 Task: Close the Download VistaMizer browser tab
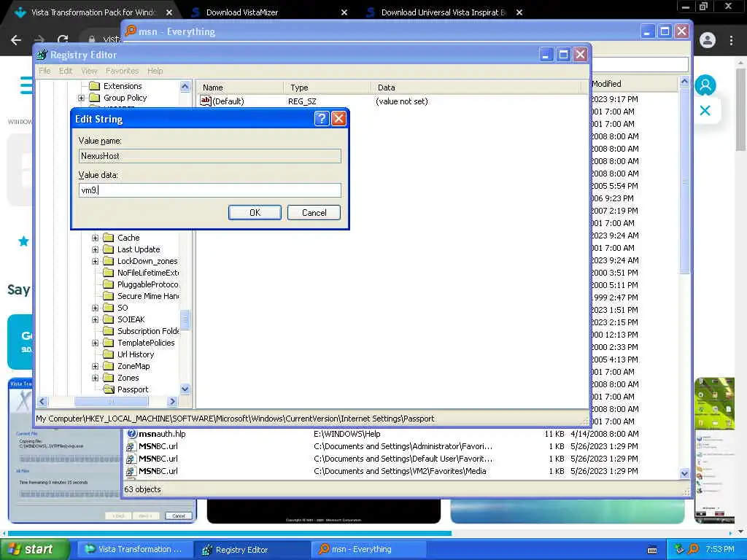(x=344, y=12)
